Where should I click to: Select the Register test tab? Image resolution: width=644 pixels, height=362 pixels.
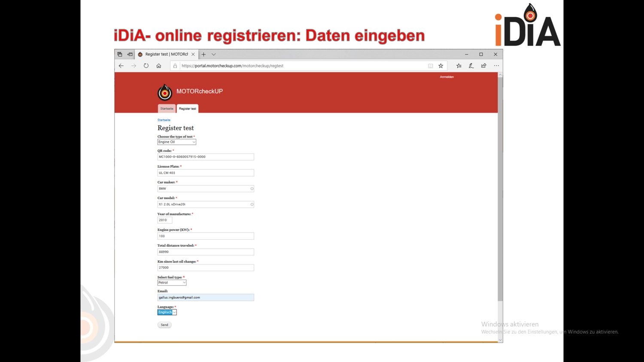[187, 109]
